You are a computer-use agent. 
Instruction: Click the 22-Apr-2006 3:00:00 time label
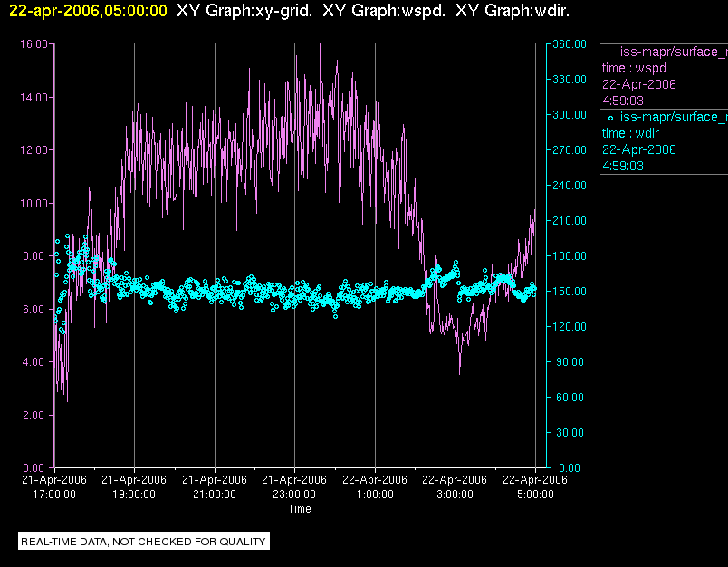(455, 487)
